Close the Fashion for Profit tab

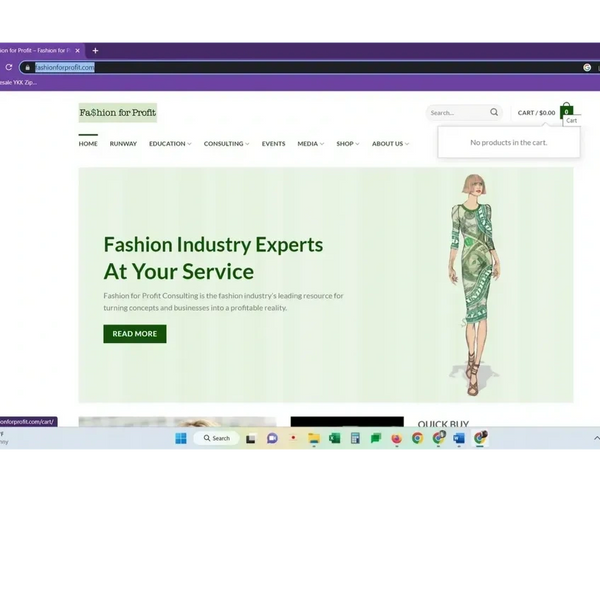[x=78, y=51]
